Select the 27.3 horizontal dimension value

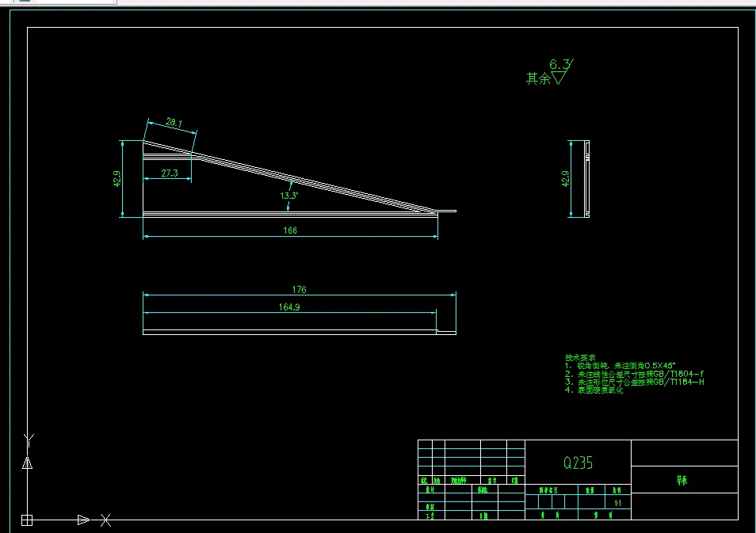point(170,173)
